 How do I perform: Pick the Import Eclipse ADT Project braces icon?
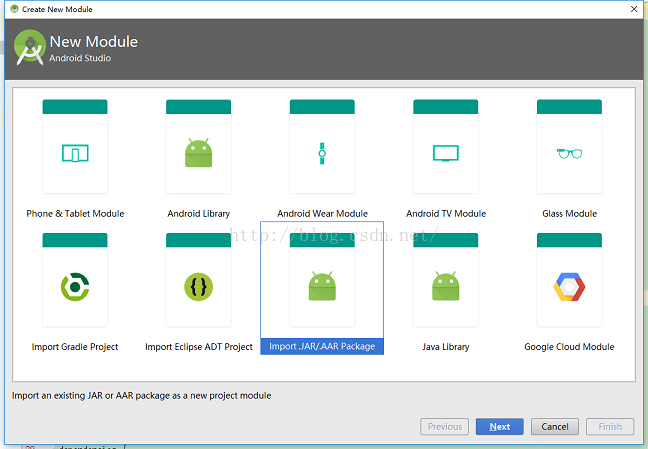[x=198, y=287]
